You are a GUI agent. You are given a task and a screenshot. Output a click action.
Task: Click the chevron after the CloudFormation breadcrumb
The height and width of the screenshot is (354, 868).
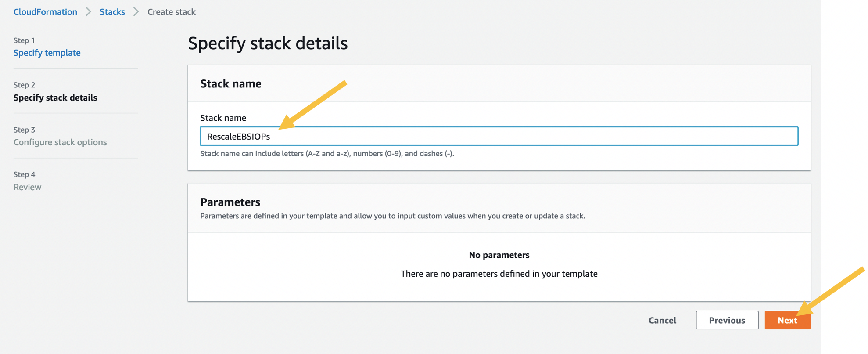point(88,12)
